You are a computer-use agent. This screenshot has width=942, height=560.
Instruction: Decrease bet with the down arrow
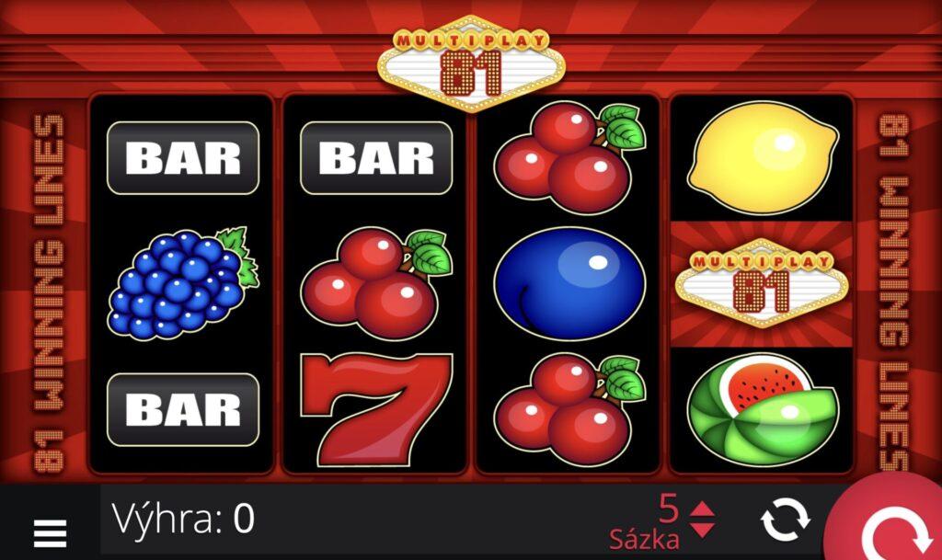702,530
